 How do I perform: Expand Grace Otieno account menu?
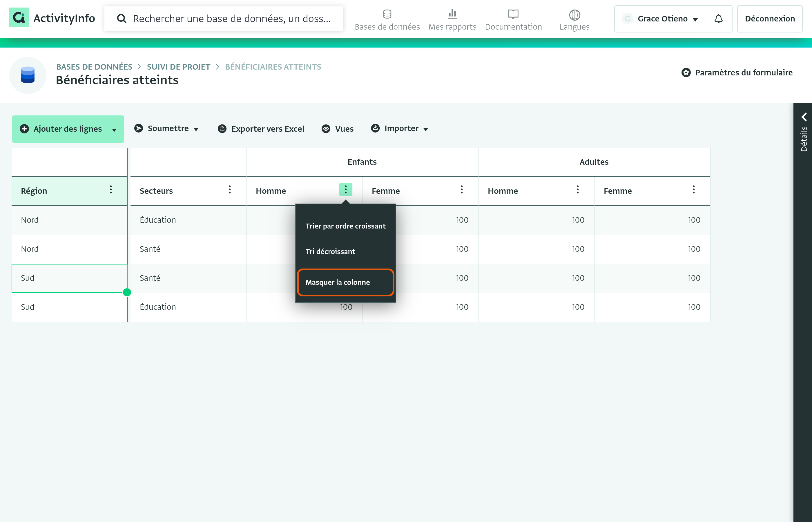pos(659,19)
